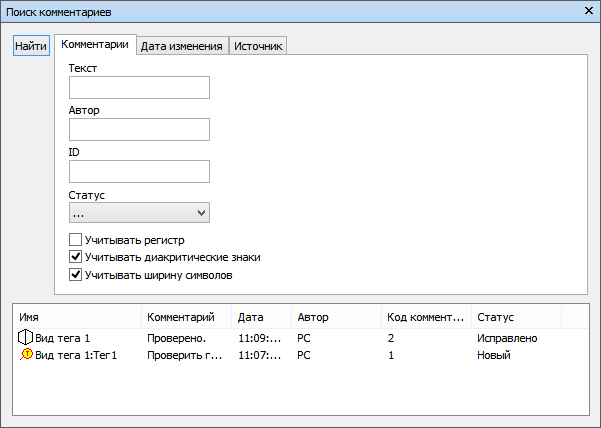This screenshot has height=428, width=601.
Task: Select the row with status Новый
Action: click(x=301, y=355)
